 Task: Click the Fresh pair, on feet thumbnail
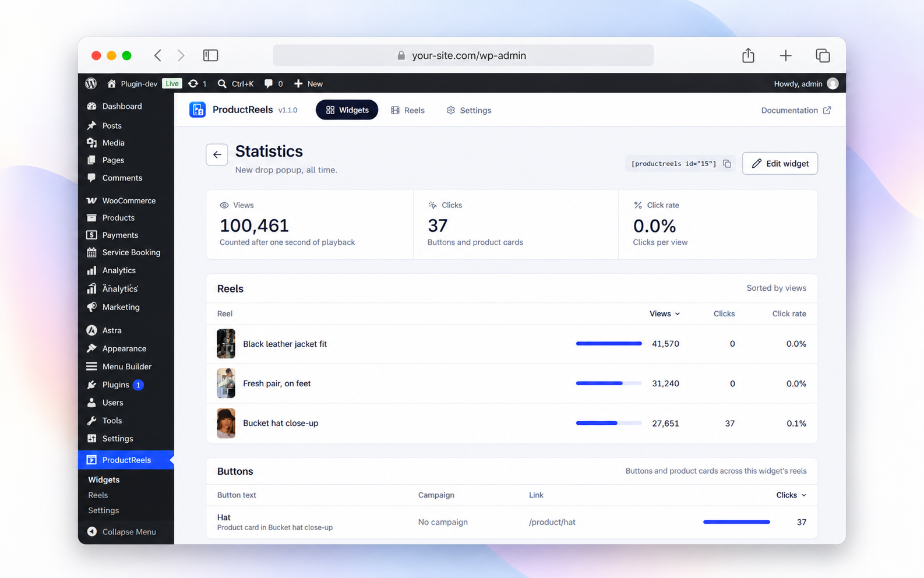(226, 383)
